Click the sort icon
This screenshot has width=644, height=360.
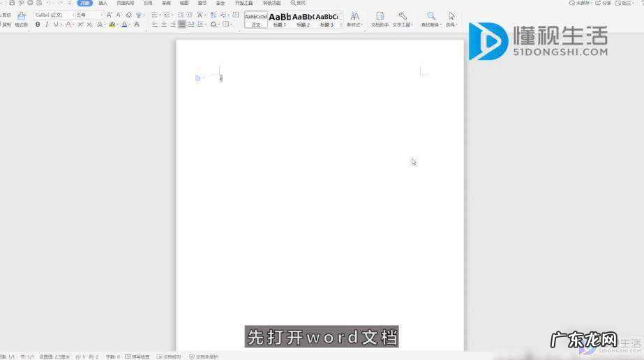(213, 15)
